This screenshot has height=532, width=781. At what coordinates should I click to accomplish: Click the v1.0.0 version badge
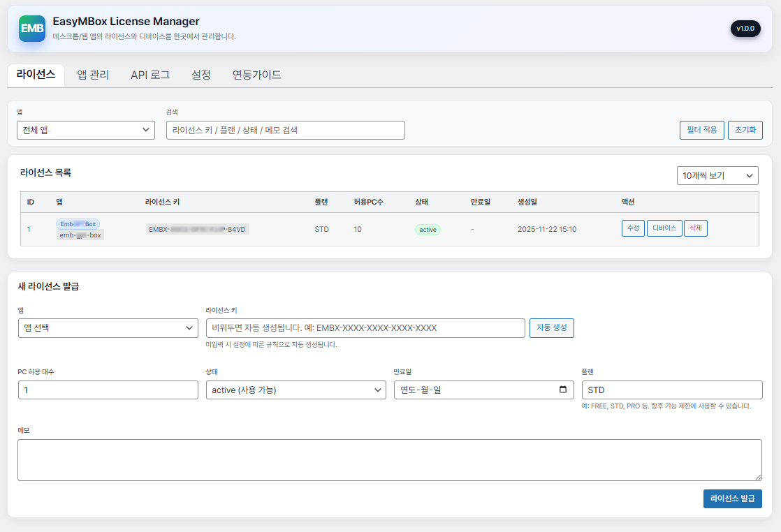point(745,29)
